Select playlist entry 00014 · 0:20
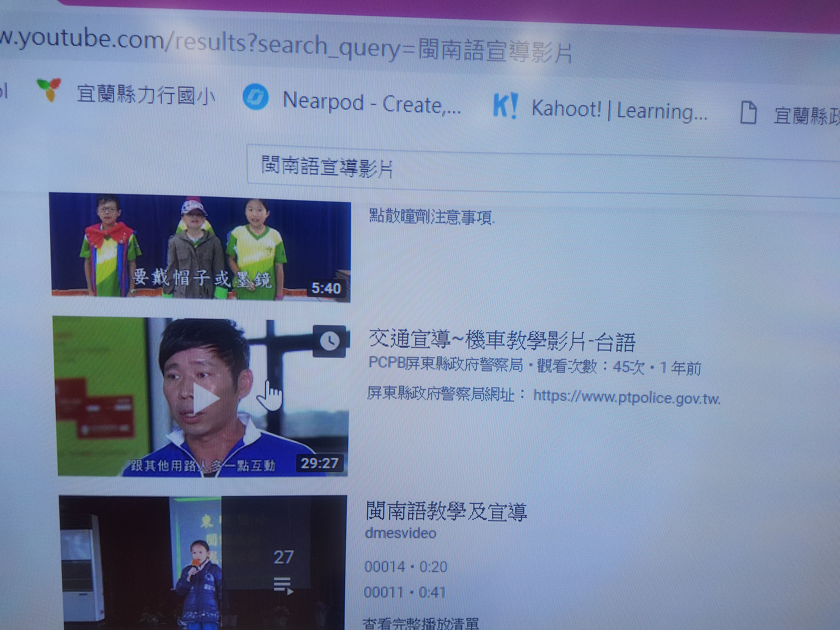 [405, 567]
